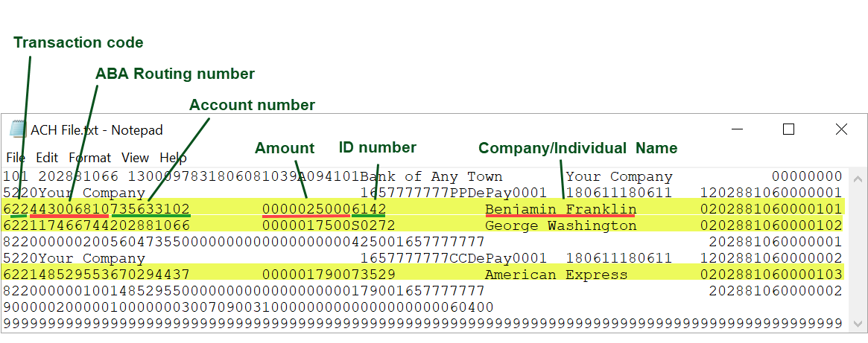
Task: Click the scrollbar down arrow
Action: (x=858, y=323)
